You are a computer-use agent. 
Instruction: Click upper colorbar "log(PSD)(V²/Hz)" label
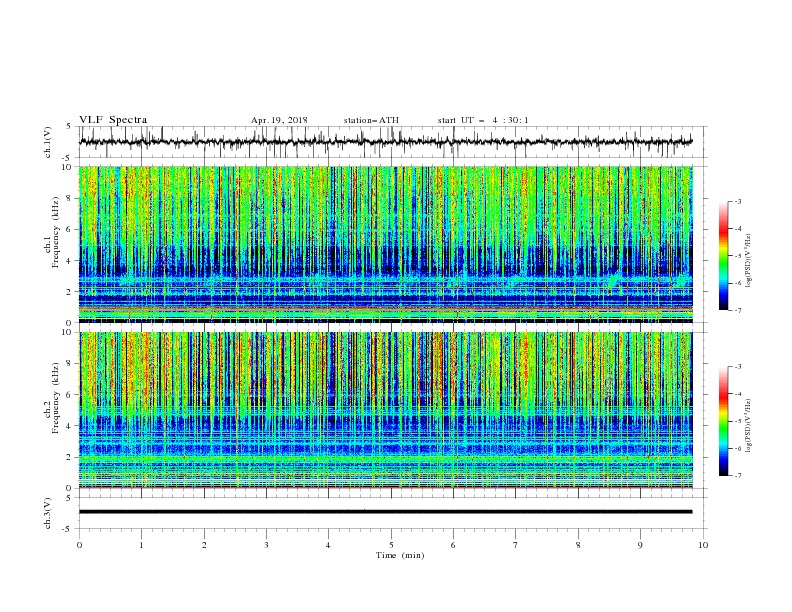[x=748, y=261]
